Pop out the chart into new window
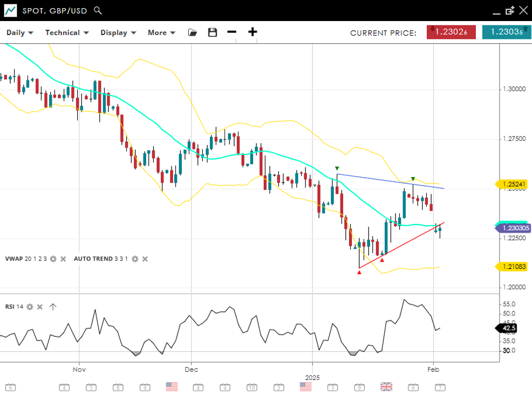The width and height of the screenshot is (532, 394). point(510,10)
